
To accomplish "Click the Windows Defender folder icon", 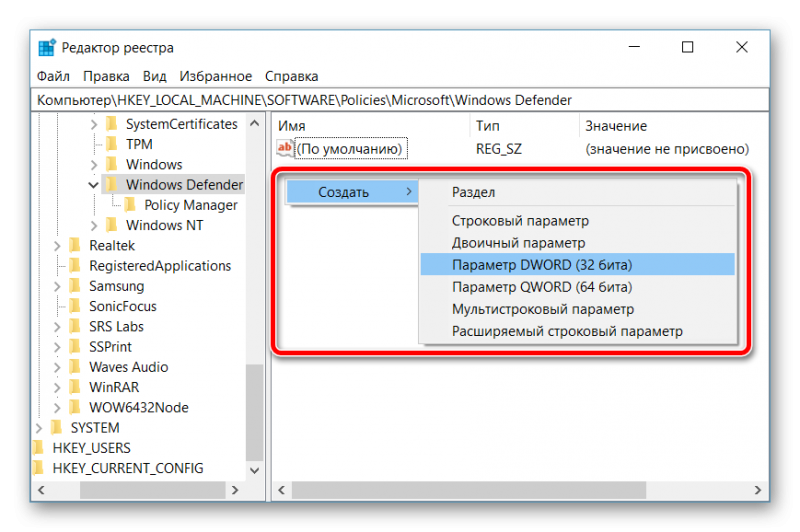I will click(x=112, y=185).
